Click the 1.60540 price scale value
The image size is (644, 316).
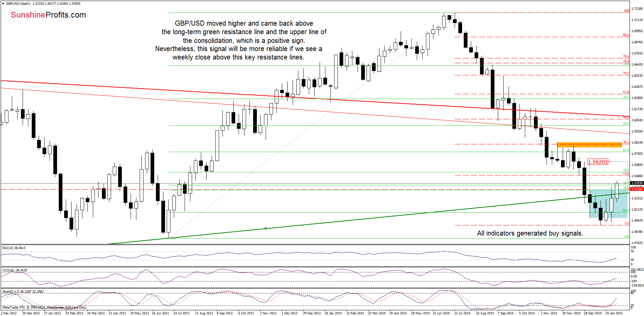[x=637, y=120]
